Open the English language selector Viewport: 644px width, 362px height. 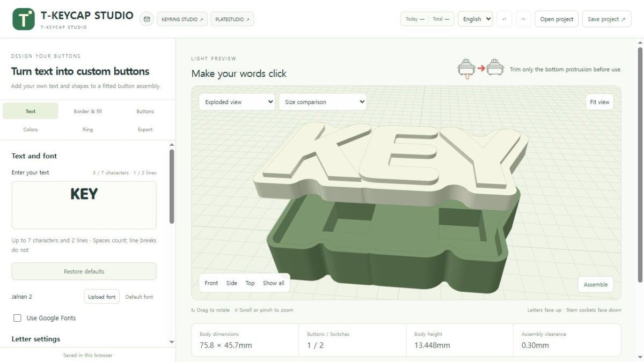click(475, 19)
